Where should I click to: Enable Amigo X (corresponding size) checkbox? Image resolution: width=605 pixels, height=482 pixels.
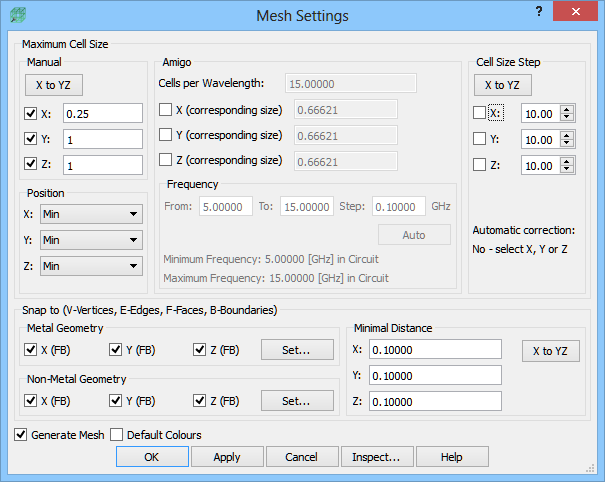pyautogui.click(x=166, y=110)
